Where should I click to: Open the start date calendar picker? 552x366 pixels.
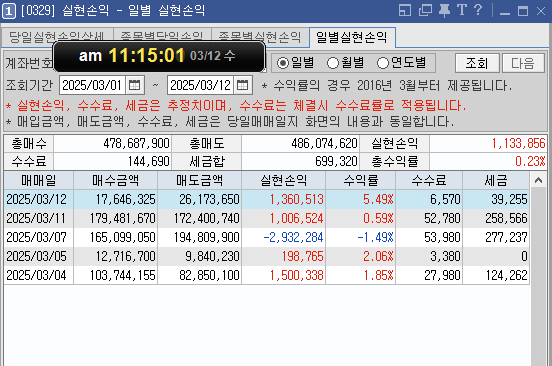134,85
